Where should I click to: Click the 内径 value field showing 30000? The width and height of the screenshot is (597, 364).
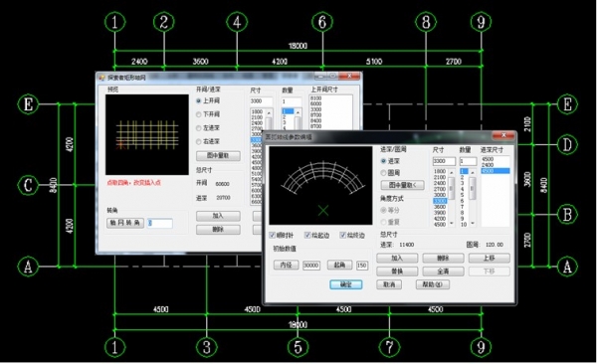pos(311,266)
